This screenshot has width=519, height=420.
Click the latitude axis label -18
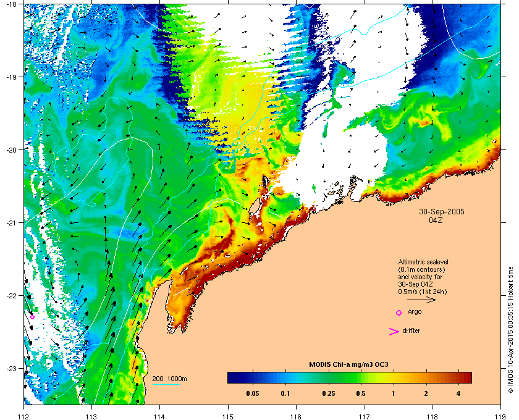click(12, 4)
